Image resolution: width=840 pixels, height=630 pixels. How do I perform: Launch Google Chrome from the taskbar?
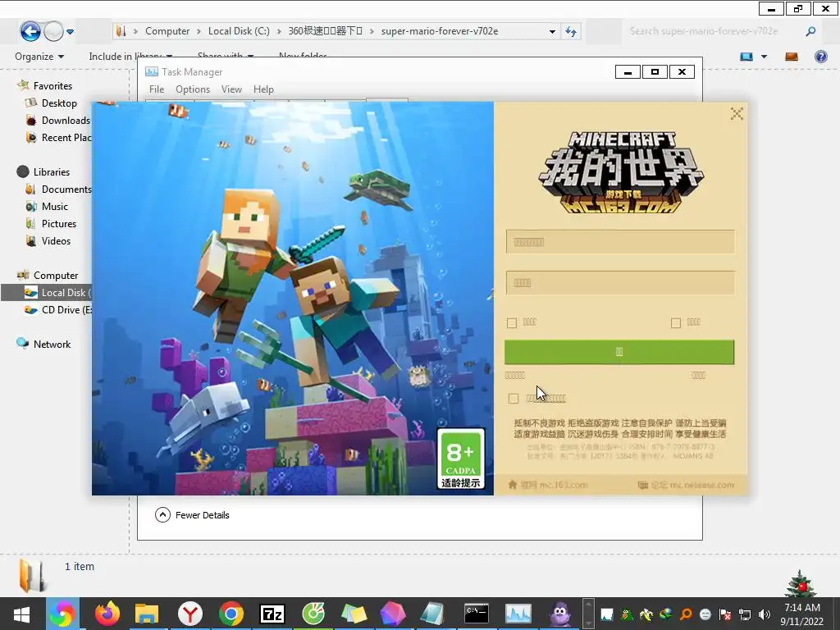tap(231, 614)
